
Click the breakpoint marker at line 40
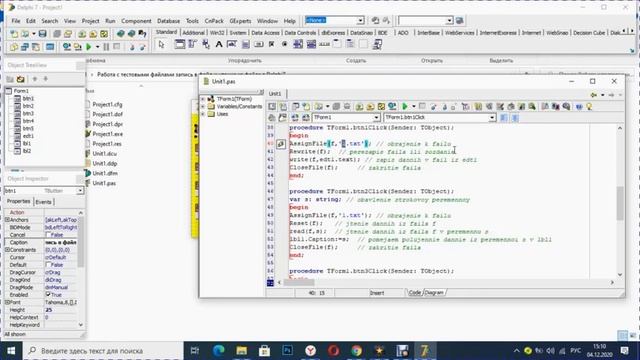280,144
